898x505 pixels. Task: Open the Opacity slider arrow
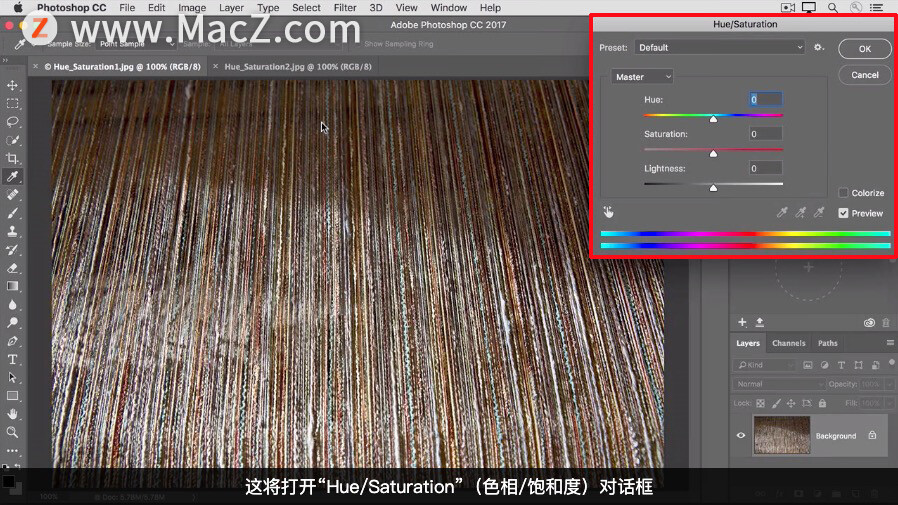(889, 384)
